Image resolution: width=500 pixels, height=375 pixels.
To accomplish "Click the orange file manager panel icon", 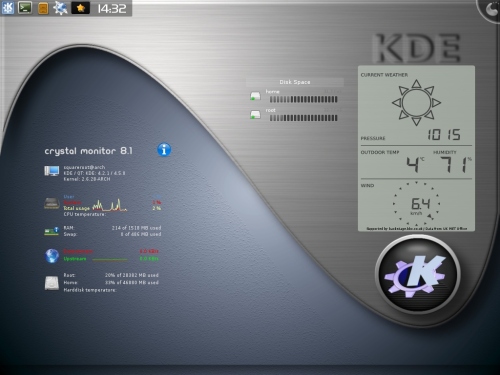I will point(43,8).
